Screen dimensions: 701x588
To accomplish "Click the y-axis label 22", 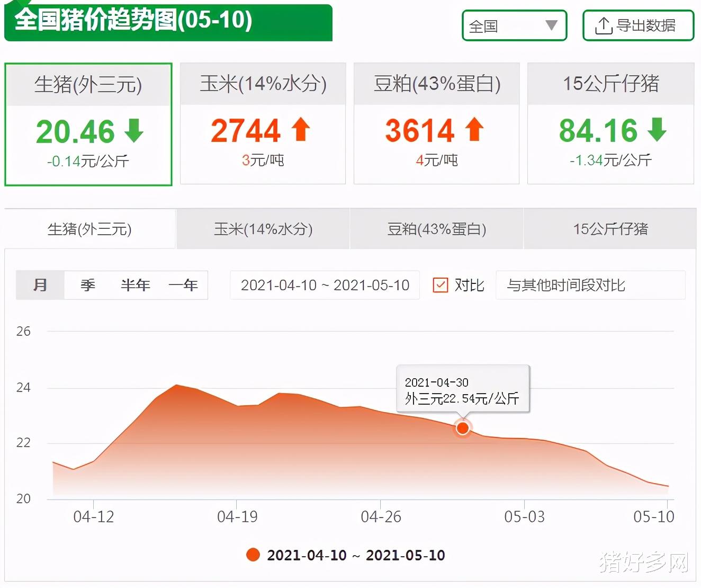I will (23, 443).
